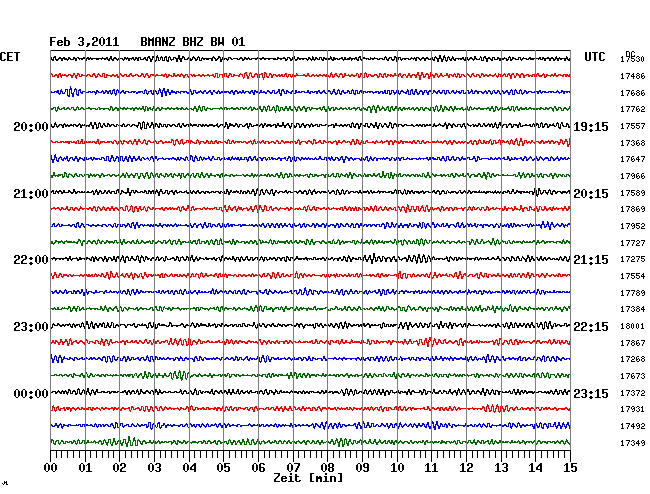Click the amplitude value '17554'
Viewport: 650px width, 494px height.
coord(633,276)
